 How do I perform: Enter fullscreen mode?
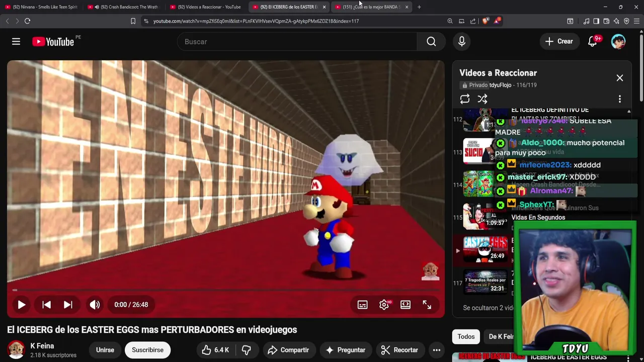427,305
